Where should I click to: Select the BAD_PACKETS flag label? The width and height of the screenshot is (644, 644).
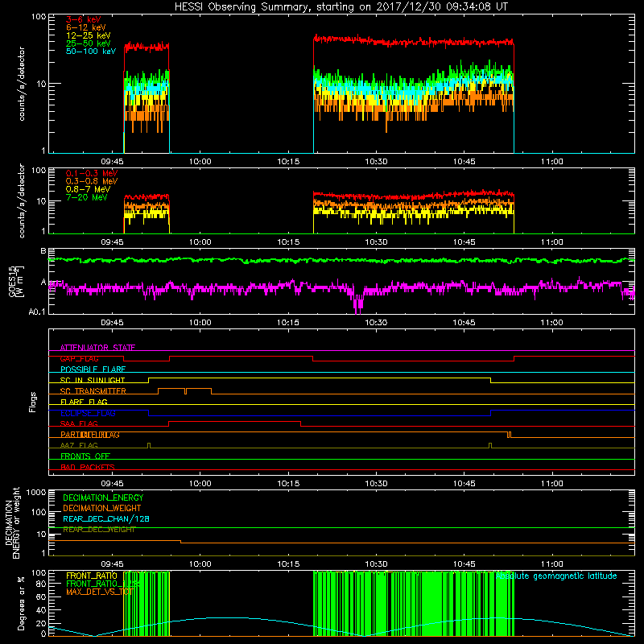pyautogui.click(x=88, y=467)
